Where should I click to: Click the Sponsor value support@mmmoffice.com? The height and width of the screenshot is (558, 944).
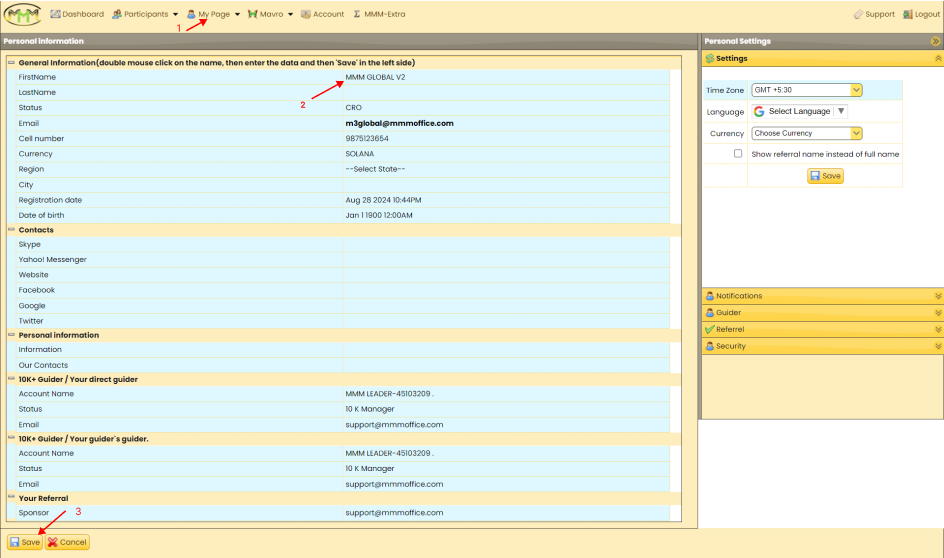coord(394,513)
